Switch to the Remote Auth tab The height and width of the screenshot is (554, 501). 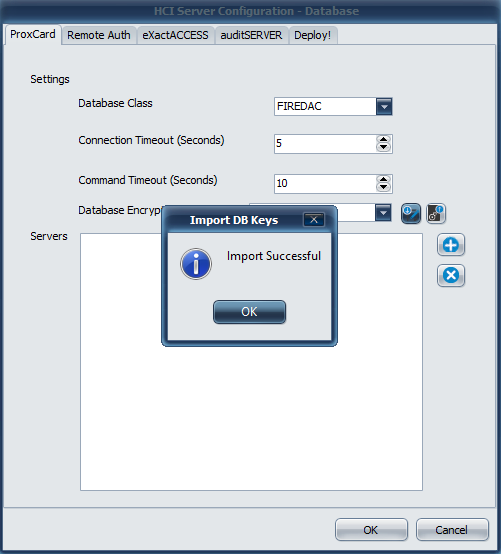coord(99,35)
